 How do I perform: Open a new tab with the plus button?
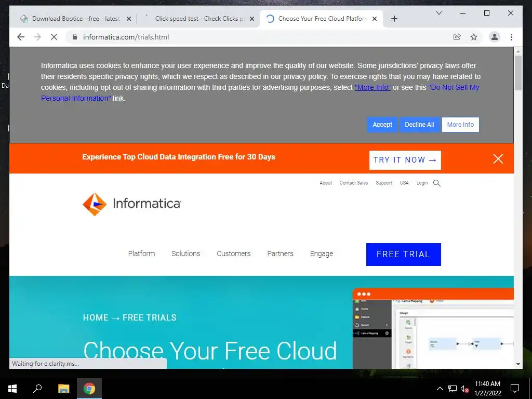pos(394,19)
